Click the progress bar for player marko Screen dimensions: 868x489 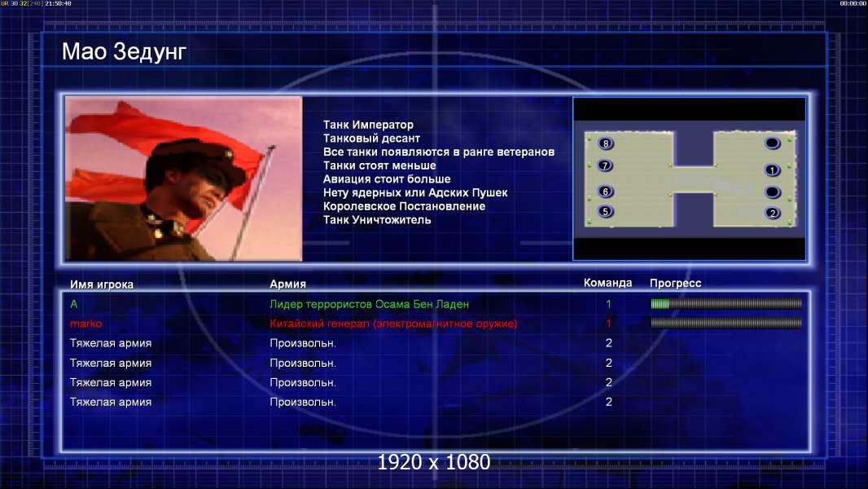[x=726, y=323]
